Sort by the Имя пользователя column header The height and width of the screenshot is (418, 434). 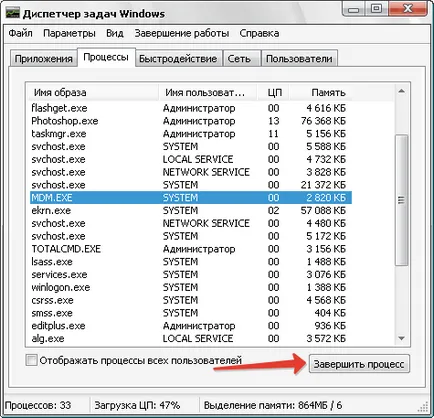click(208, 92)
